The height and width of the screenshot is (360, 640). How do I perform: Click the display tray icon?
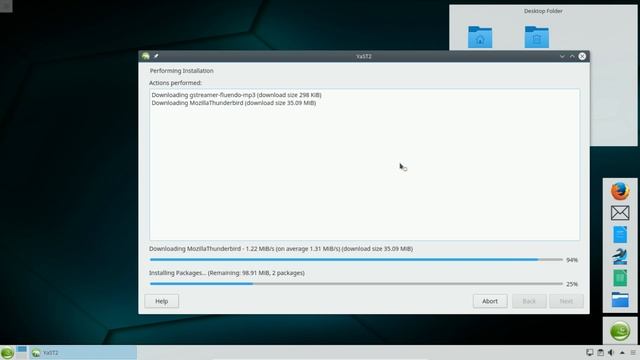point(590,353)
